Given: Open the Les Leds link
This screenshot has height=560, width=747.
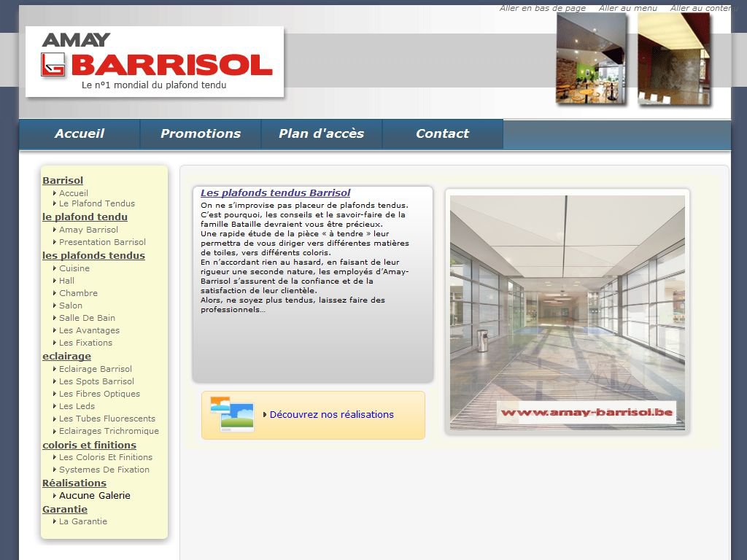Looking at the screenshot, I should (x=77, y=406).
